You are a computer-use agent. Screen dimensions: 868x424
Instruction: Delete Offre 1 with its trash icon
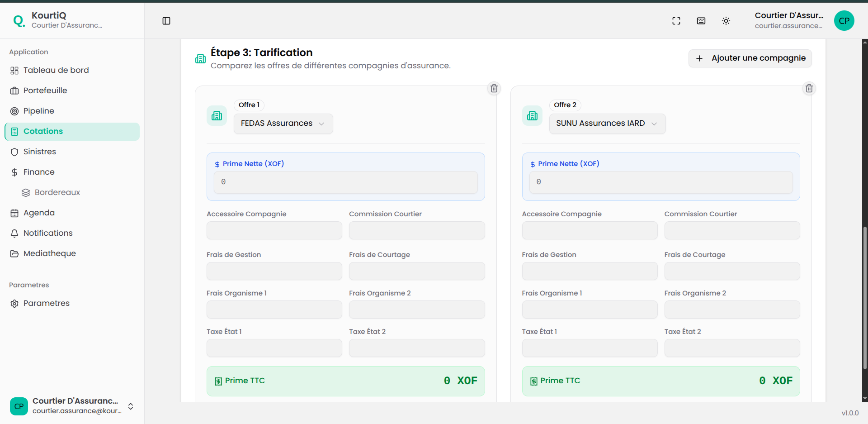[494, 88]
